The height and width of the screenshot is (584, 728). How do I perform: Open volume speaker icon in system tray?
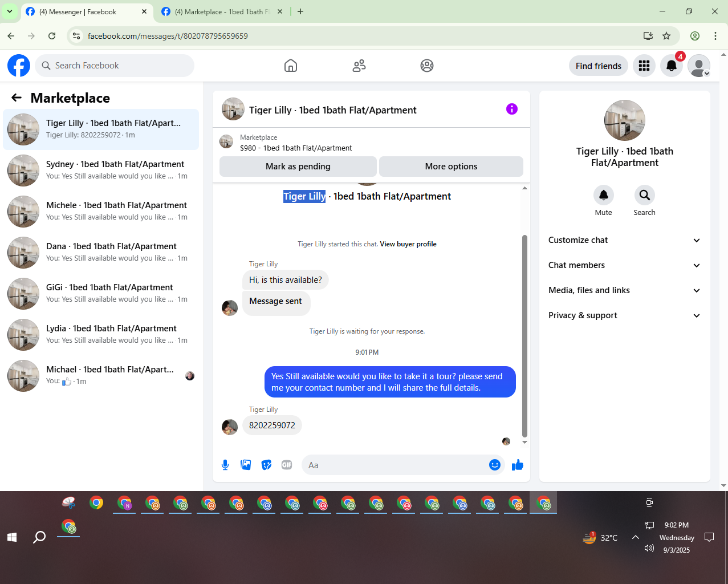(649, 548)
